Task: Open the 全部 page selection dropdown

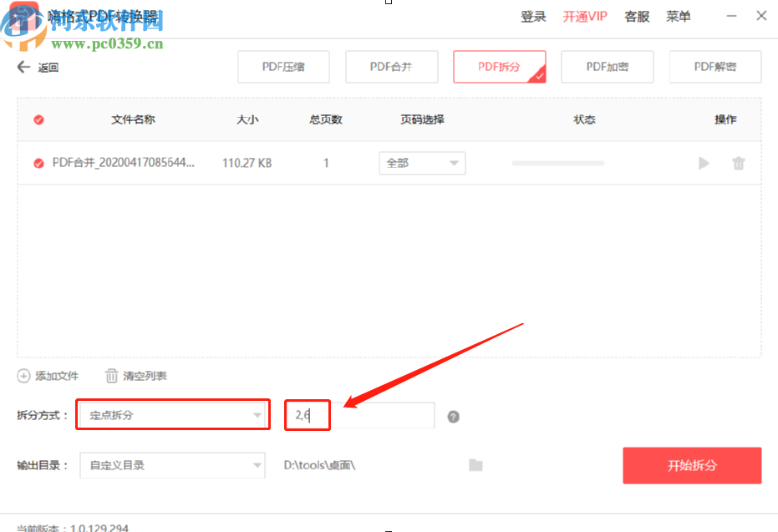Action: pos(422,163)
